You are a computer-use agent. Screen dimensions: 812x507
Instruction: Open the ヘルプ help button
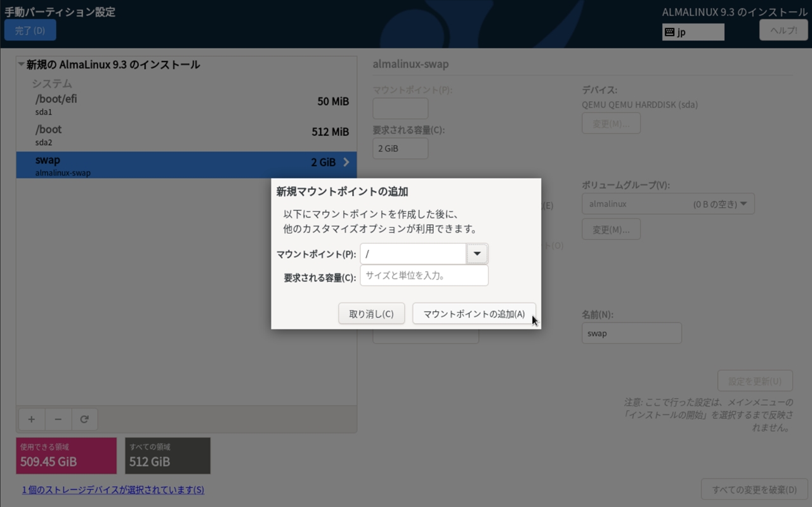pyautogui.click(x=783, y=30)
